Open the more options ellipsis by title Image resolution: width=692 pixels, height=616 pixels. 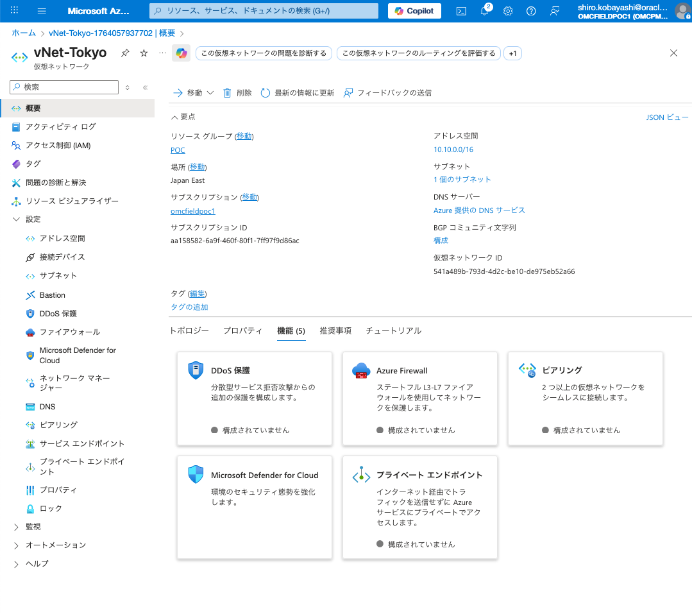point(162,53)
